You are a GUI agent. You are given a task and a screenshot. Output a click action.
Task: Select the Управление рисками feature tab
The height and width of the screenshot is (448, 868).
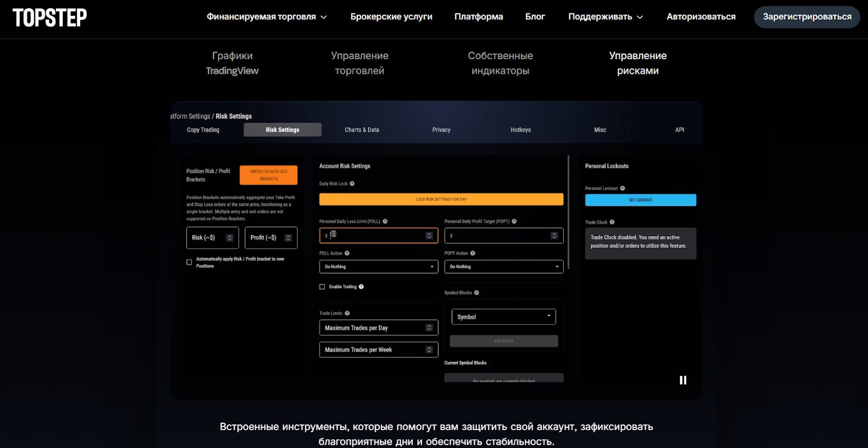click(x=638, y=63)
